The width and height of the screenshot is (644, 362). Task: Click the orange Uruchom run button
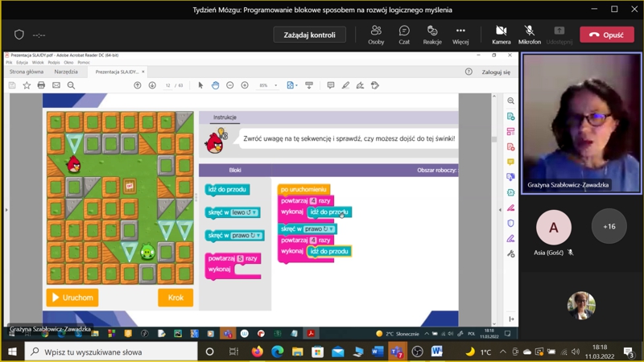coord(72,298)
